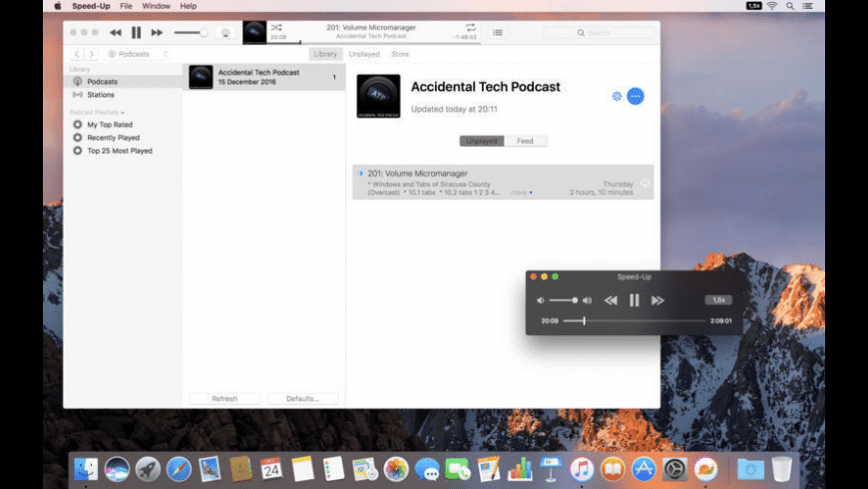Open Photos from the Dock
The height and width of the screenshot is (489, 868).
tap(396, 469)
